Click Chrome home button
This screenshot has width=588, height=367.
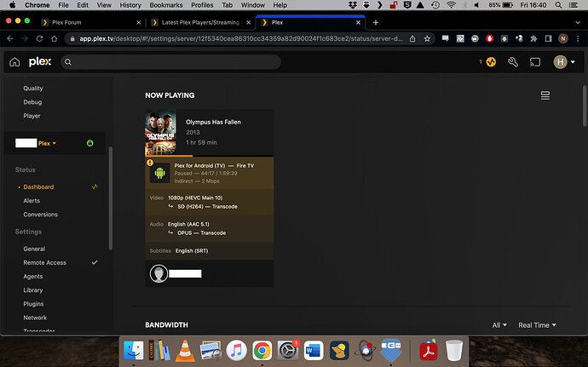click(x=54, y=38)
